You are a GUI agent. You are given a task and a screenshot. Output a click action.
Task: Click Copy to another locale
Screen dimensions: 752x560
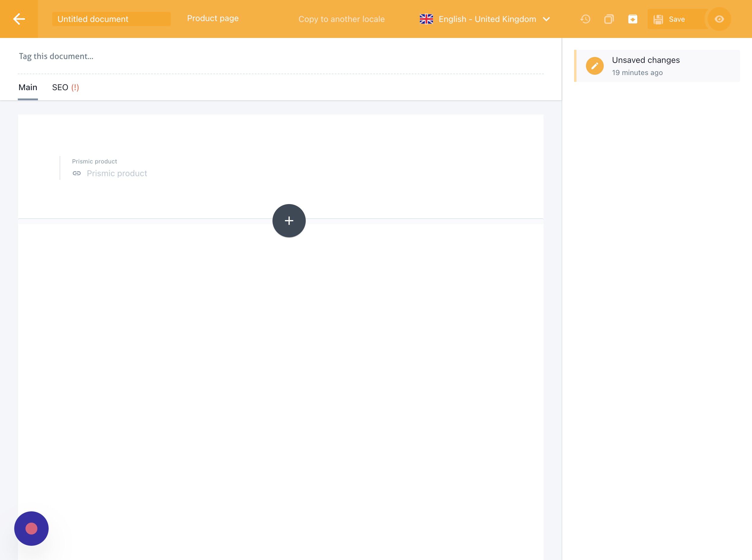click(x=341, y=19)
